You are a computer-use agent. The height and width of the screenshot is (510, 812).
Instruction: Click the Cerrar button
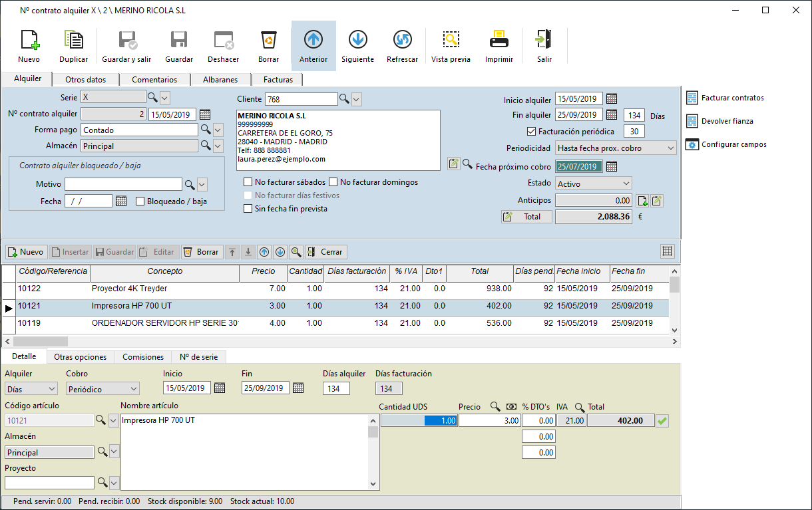pos(326,252)
